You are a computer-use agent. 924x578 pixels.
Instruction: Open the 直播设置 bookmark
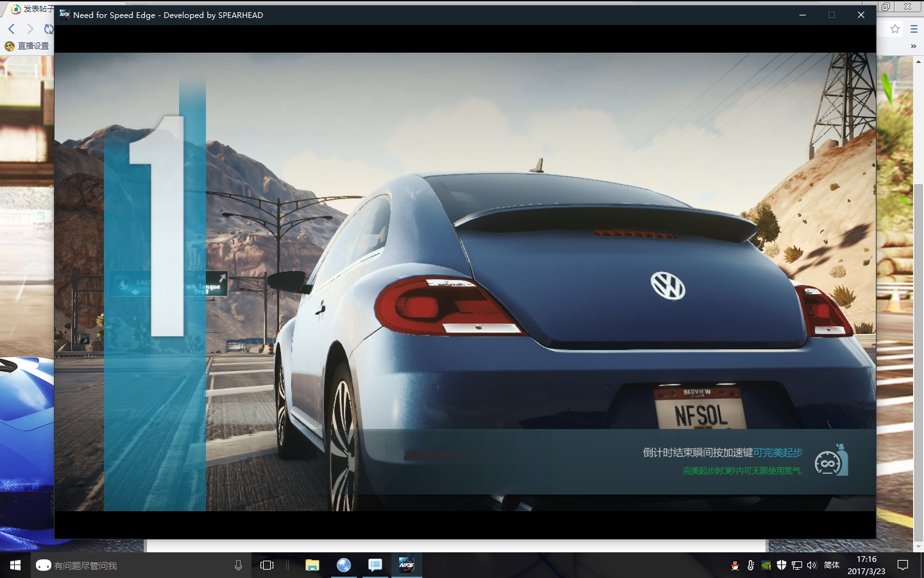click(27, 46)
